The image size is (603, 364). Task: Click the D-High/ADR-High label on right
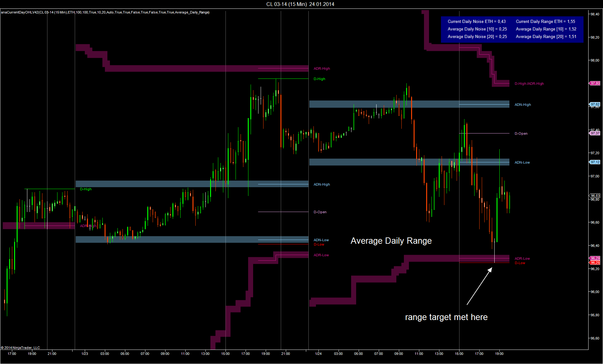pyautogui.click(x=529, y=84)
